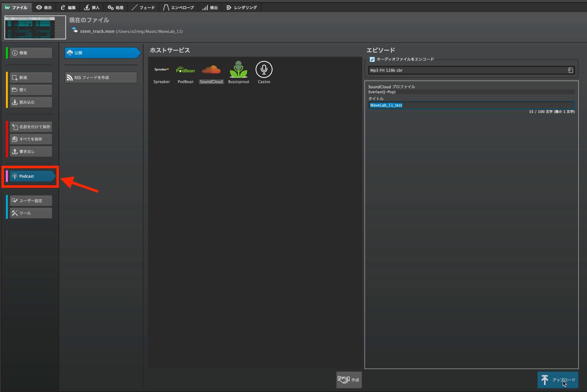Click the WaveLab_11_test title field
The height and width of the screenshot is (392, 587).
[x=471, y=105]
